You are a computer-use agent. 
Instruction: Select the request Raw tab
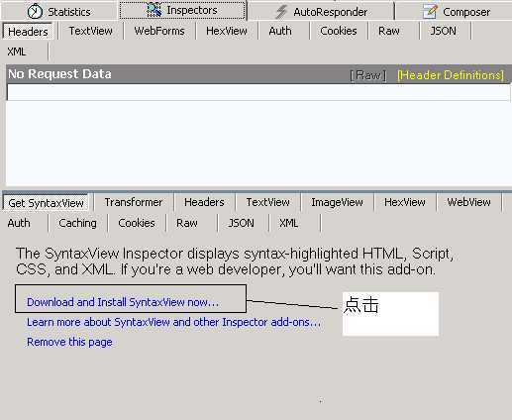389,31
